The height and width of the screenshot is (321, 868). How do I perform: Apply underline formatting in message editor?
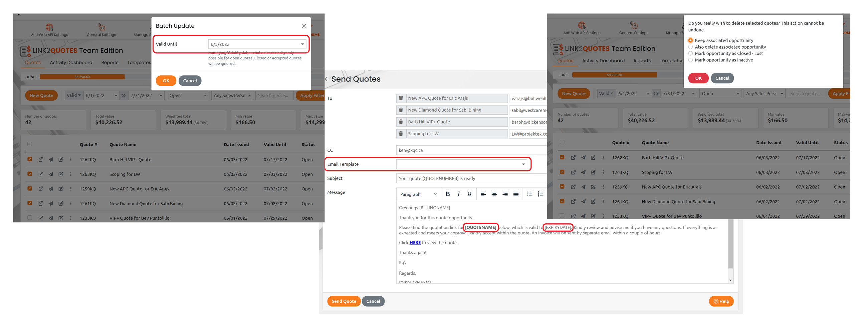[x=469, y=194]
